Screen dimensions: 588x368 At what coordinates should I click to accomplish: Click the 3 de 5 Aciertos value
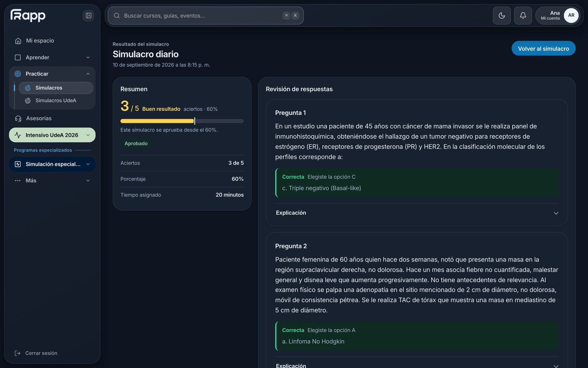236,163
